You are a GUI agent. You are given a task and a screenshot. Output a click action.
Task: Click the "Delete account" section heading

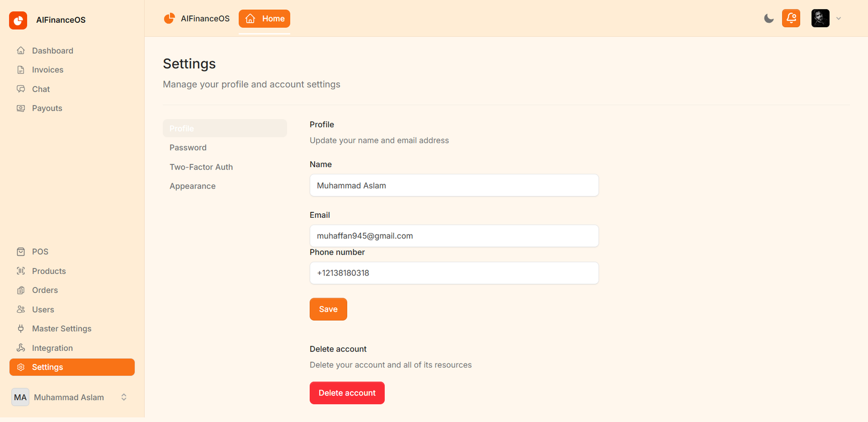[x=338, y=349]
